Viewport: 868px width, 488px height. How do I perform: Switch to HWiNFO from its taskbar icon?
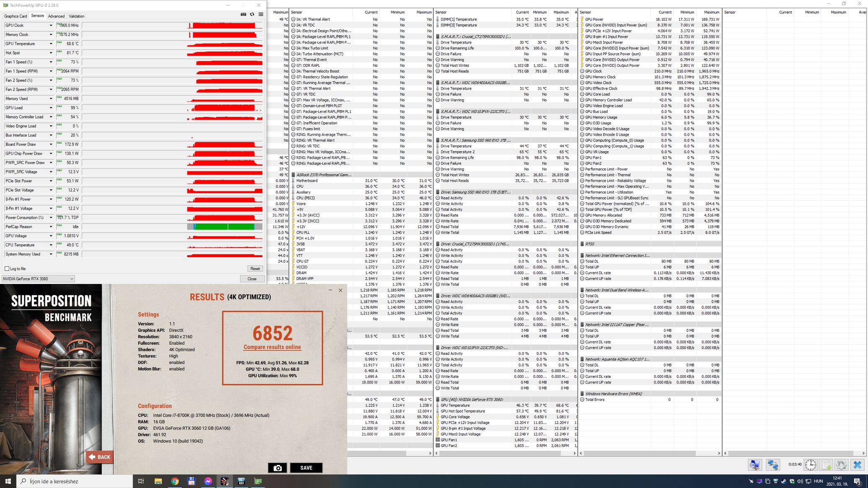point(241,481)
